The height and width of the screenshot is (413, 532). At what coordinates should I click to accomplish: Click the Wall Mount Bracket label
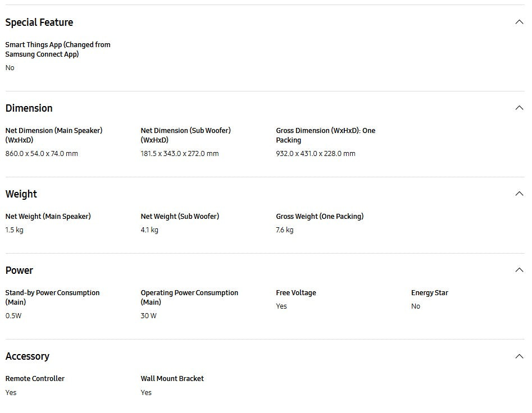pyautogui.click(x=172, y=378)
